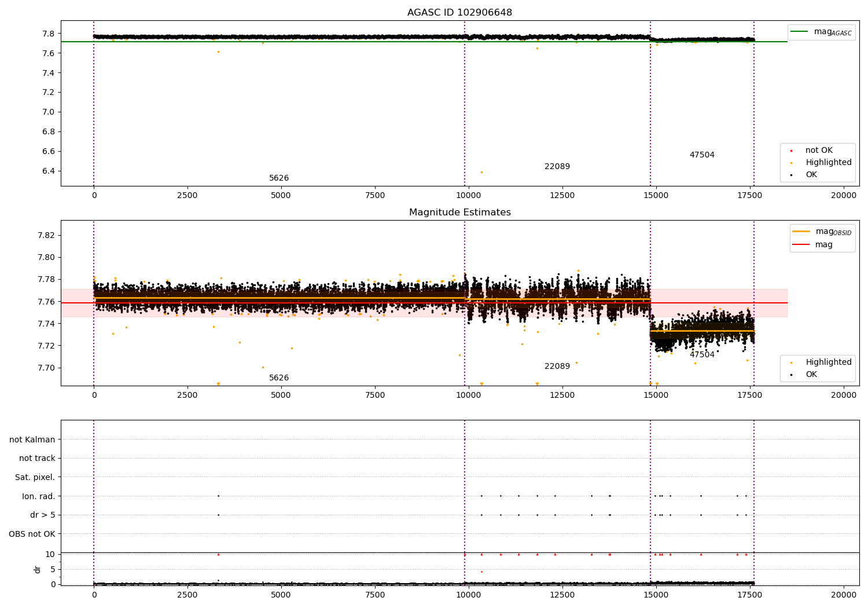Click the '7.0' y tick in top plot
This screenshot has height=608, width=868.
click(49, 112)
